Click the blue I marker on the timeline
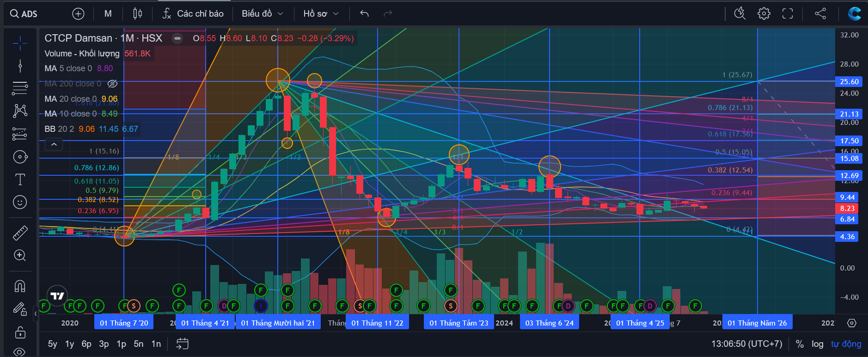Screen dimensions: 868x357 (261, 306)
